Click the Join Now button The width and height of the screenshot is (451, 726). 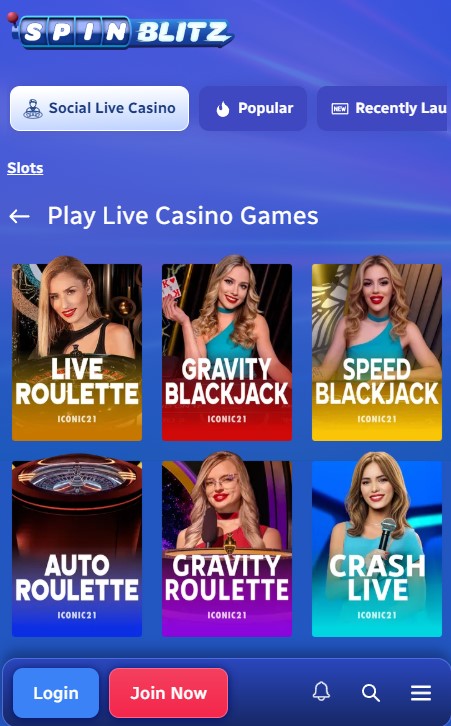tap(169, 693)
